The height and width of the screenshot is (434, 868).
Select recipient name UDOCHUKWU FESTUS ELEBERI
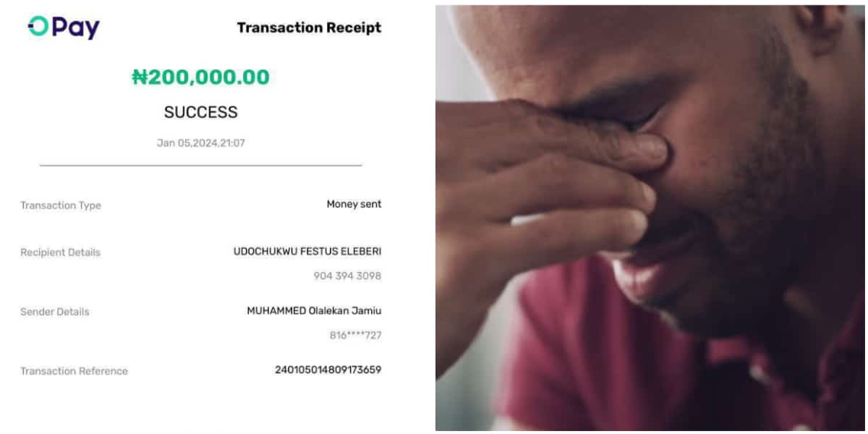(307, 252)
